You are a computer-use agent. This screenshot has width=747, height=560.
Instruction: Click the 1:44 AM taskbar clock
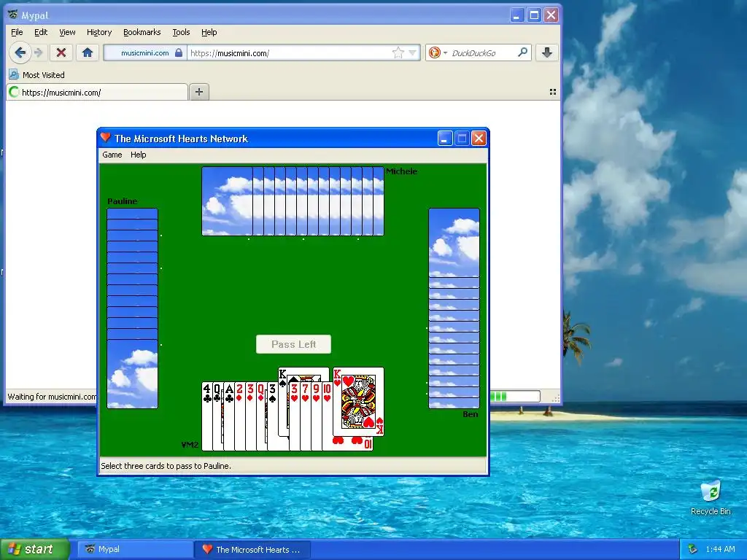[x=720, y=549]
